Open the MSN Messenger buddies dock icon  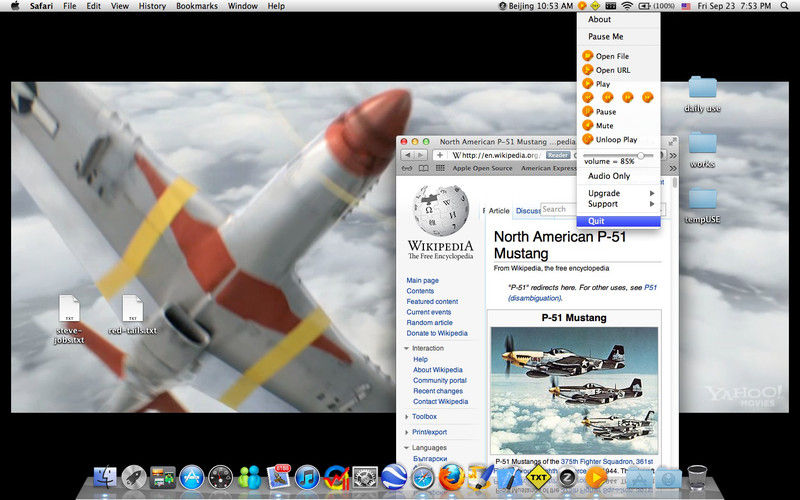(249, 478)
